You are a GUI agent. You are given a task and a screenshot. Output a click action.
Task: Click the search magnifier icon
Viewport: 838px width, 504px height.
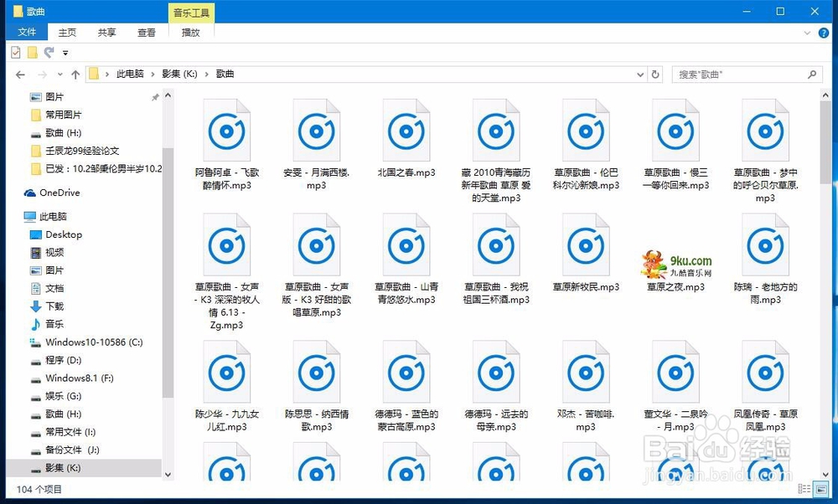812,75
